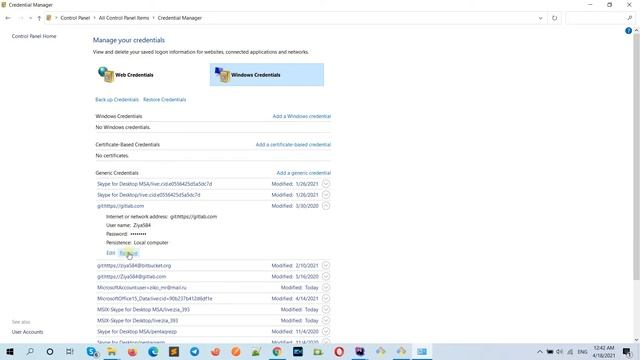The height and width of the screenshot is (360, 640).
Task: Click Add a certificate-based credential
Action: tap(293, 144)
